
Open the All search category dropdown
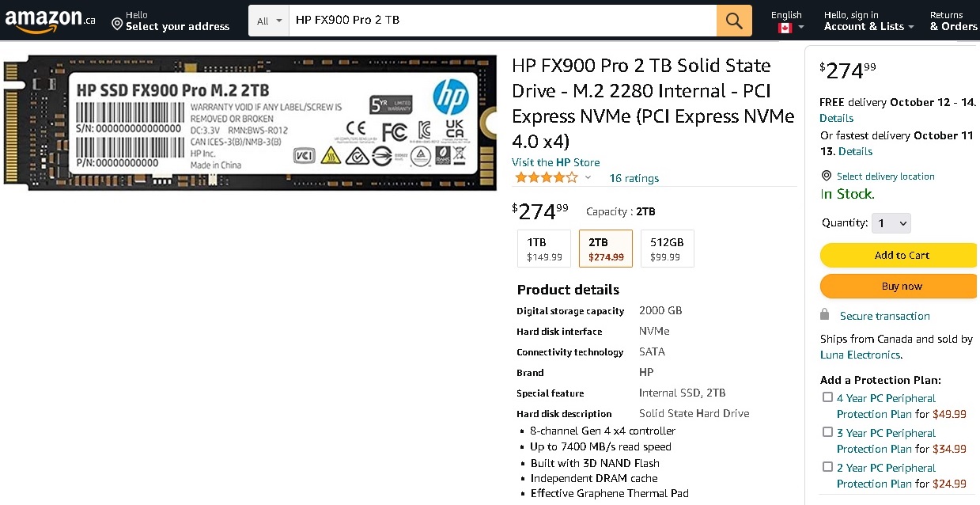(x=269, y=21)
